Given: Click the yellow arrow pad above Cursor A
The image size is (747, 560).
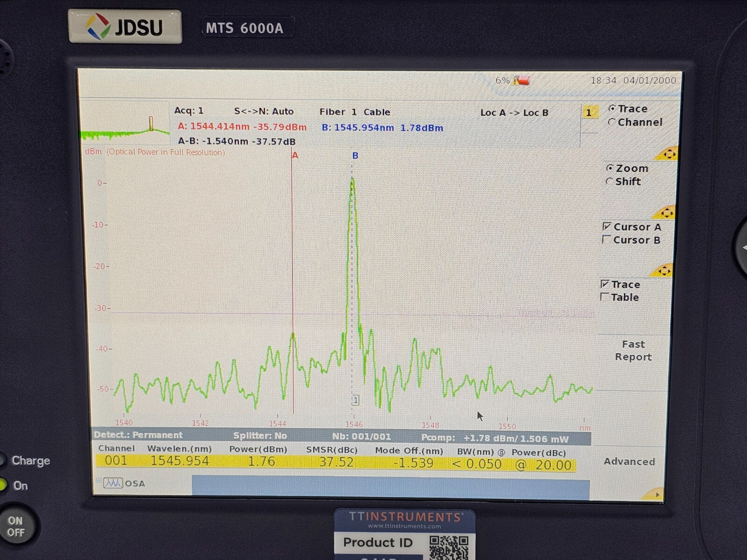Looking at the screenshot, I should click(x=665, y=213).
